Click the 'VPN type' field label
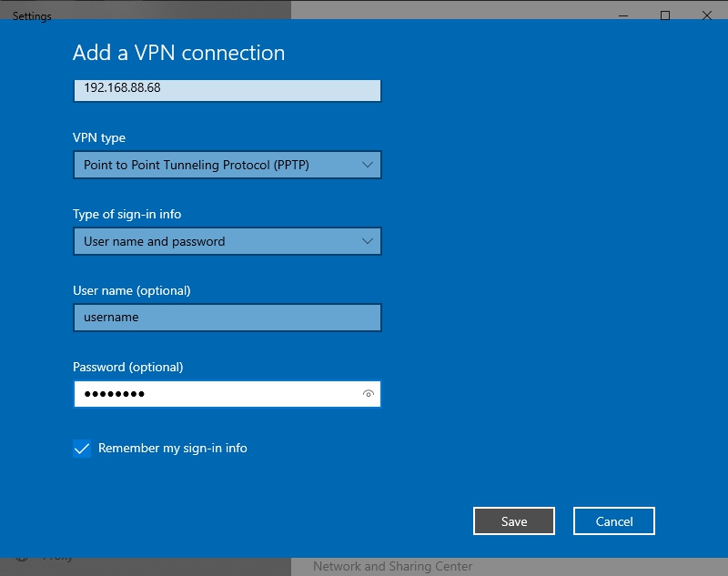Image resolution: width=728 pixels, height=576 pixels. click(x=99, y=138)
